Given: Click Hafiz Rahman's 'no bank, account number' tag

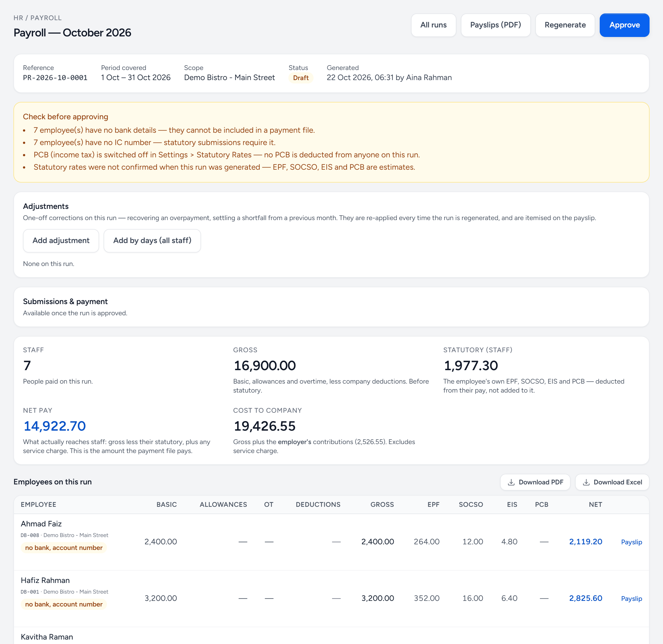Looking at the screenshot, I should coord(64,604).
